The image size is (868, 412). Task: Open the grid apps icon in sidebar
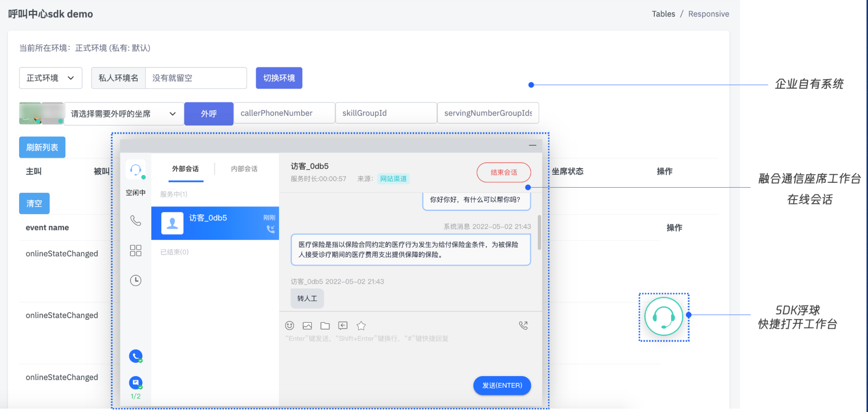coord(135,250)
